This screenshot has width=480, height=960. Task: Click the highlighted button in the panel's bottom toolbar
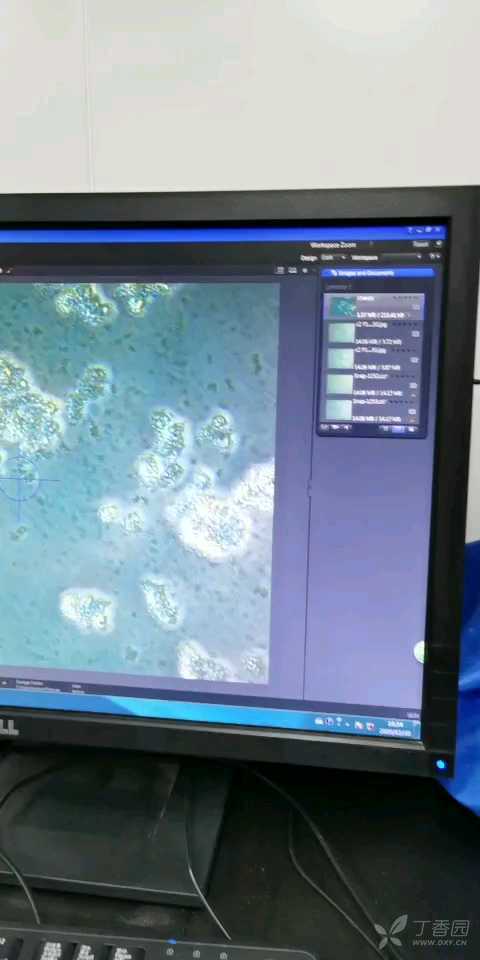399,429
